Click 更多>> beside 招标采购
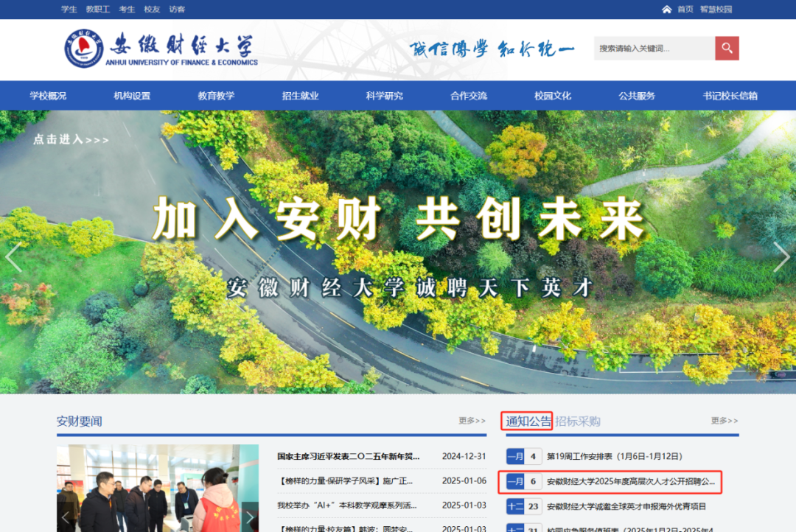This screenshot has width=796, height=532. [x=725, y=420]
